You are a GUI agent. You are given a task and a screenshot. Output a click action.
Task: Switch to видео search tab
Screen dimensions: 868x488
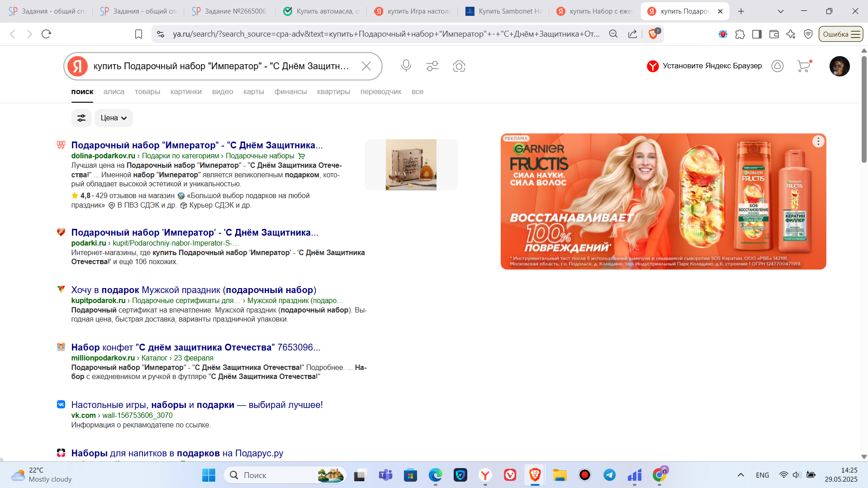click(223, 91)
